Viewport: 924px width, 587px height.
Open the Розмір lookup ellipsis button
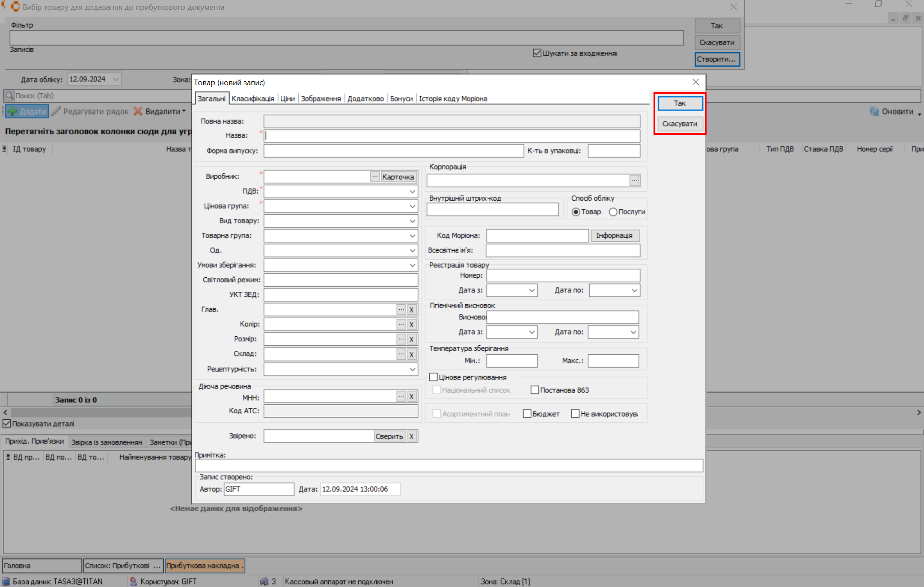pos(401,339)
